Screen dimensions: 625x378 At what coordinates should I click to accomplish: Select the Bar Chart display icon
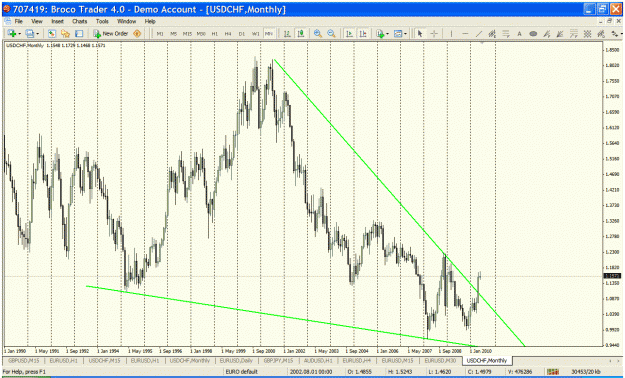click(287, 34)
